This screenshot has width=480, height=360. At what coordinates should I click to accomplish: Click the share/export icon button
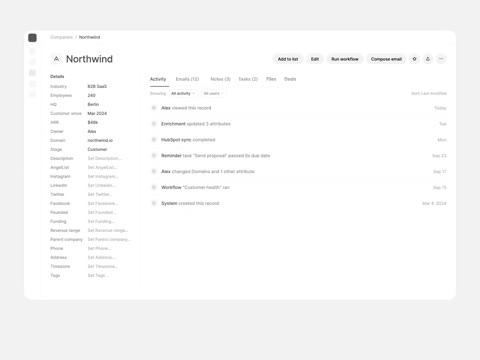[428, 59]
